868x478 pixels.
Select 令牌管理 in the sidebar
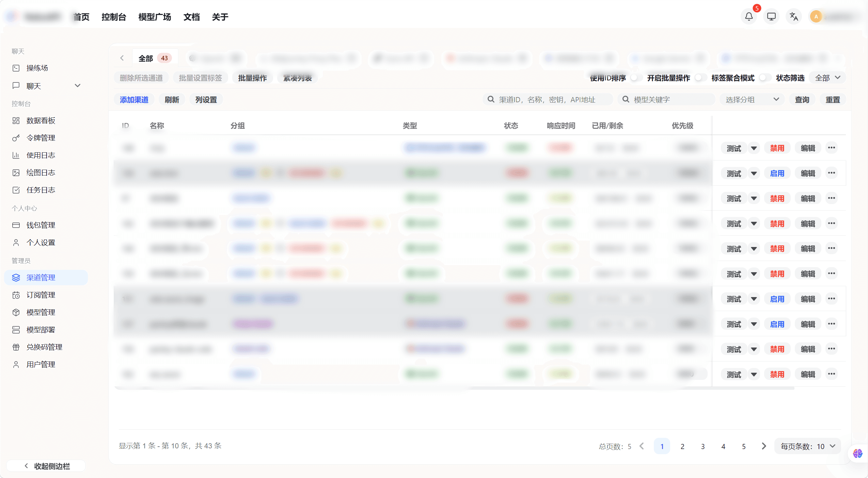pos(40,138)
